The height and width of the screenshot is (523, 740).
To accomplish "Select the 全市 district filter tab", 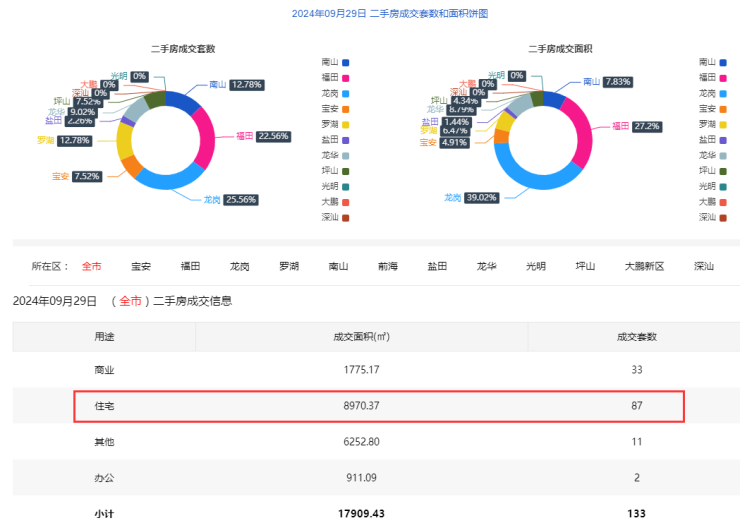I will pyautogui.click(x=92, y=267).
